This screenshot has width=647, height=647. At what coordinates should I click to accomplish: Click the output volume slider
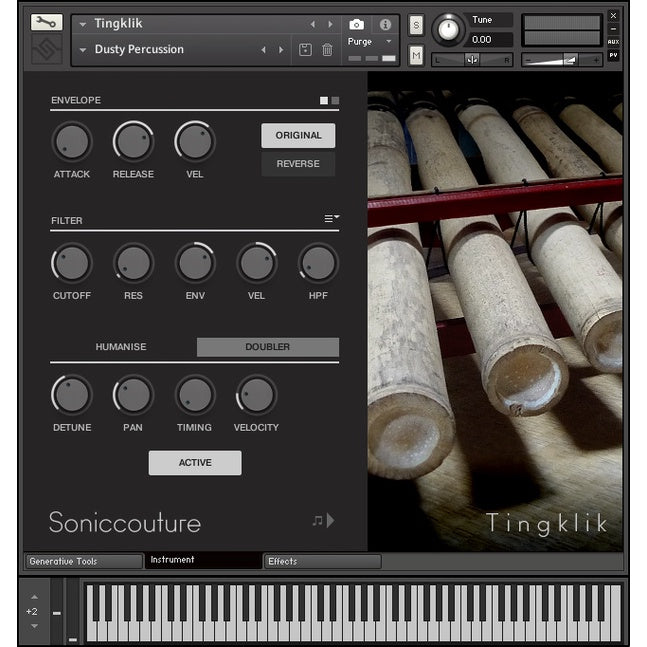(x=562, y=60)
